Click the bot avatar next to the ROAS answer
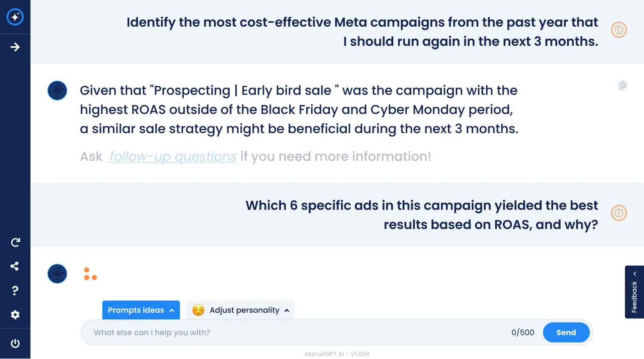 tap(57, 91)
